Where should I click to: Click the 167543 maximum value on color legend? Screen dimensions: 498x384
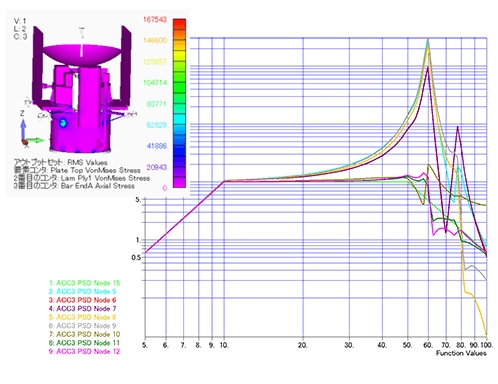(x=156, y=20)
